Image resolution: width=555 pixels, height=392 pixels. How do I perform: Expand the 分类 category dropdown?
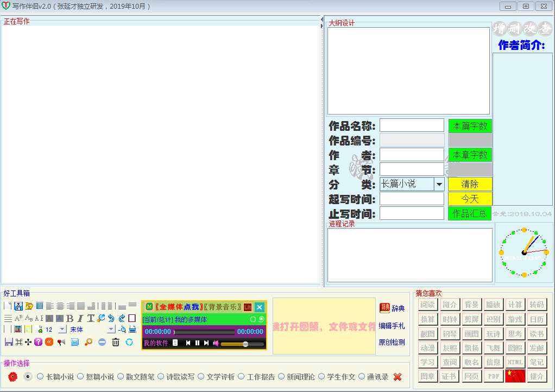(439, 185)
